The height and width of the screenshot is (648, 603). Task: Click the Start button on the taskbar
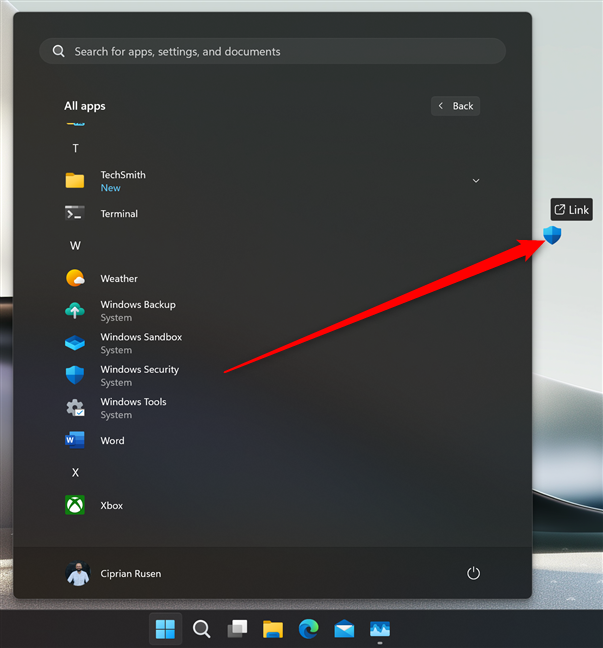tap(165, 629)
